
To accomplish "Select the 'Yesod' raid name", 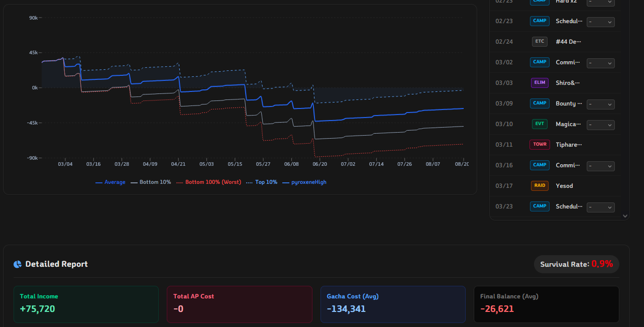I will pos(564,186).
